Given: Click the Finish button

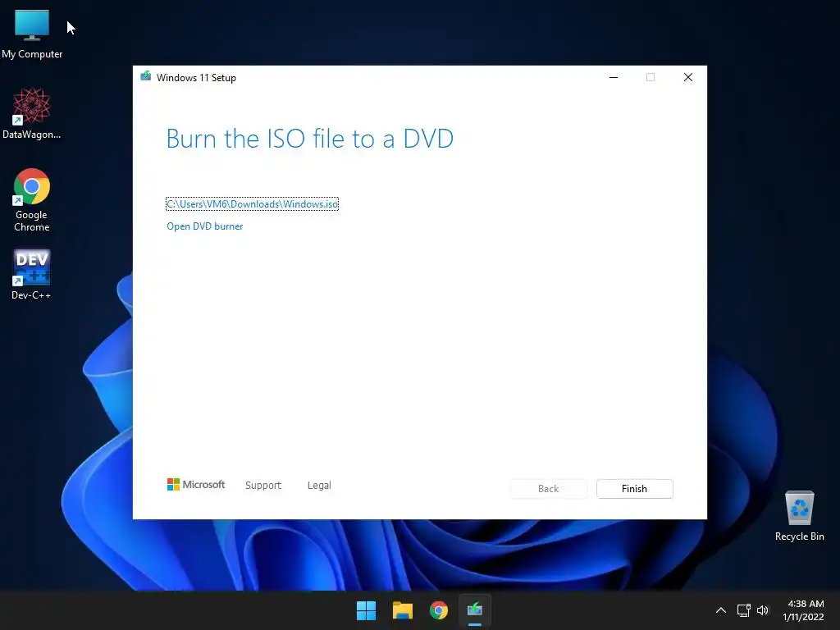Looking at the screenshot, I should 634,489.
